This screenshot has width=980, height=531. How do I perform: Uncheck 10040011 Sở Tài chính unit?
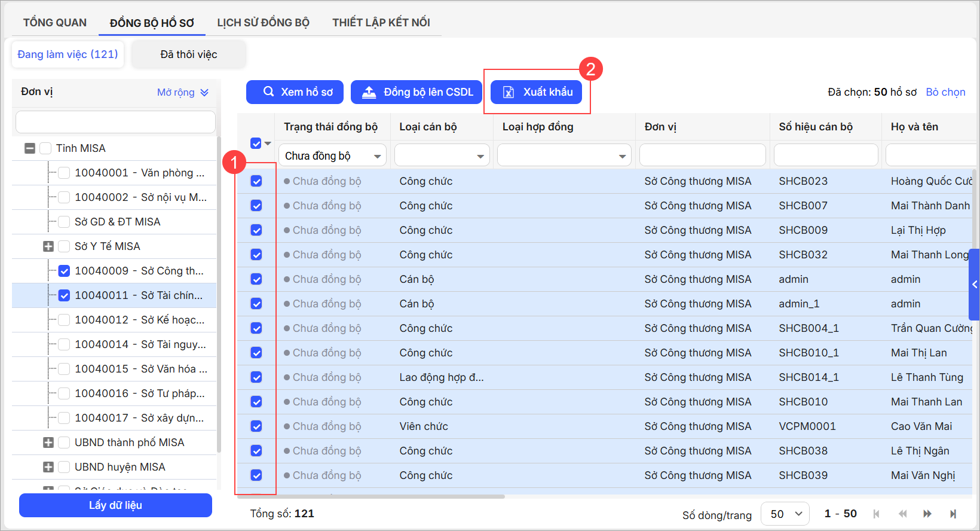(65, 295)
